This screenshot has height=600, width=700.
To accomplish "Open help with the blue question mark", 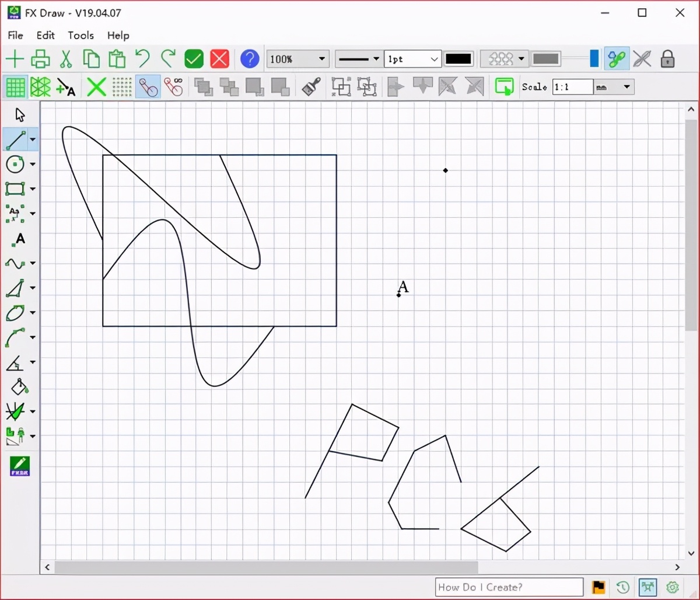I will 249,59.
